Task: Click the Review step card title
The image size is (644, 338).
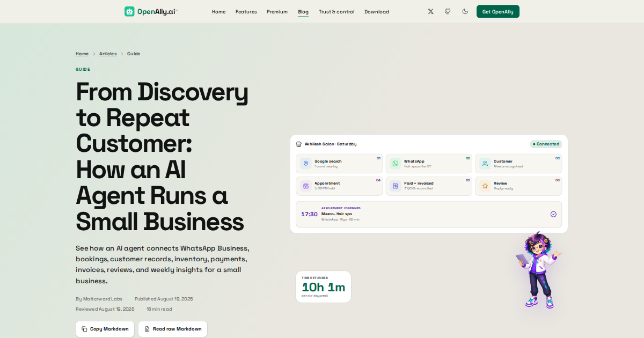Action: (500, 183)
